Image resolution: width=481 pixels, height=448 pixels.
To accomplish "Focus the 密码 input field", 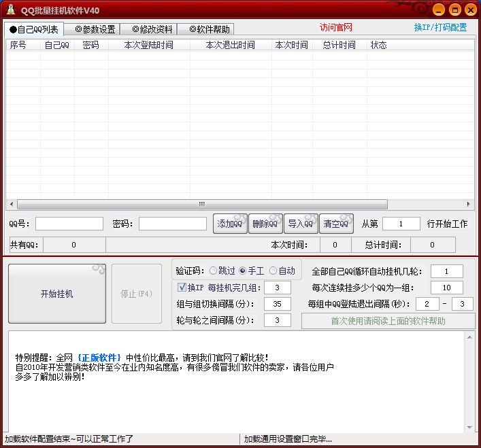I will (x=173, y=224).
